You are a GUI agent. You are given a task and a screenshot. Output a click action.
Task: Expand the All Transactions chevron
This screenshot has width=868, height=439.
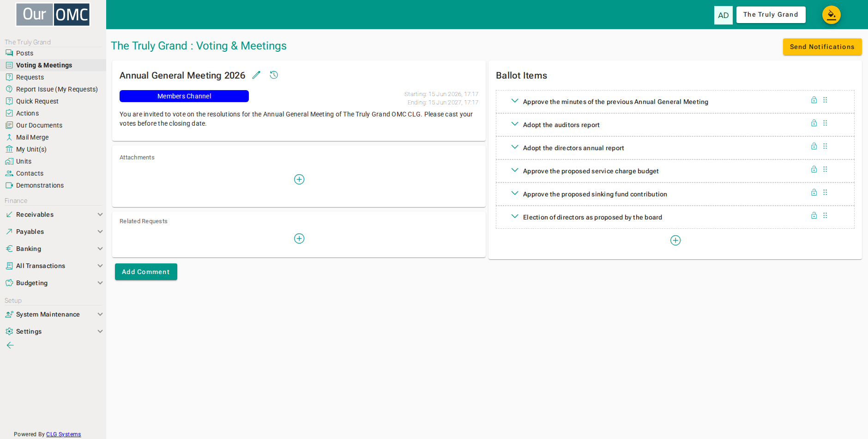[100, 266]
